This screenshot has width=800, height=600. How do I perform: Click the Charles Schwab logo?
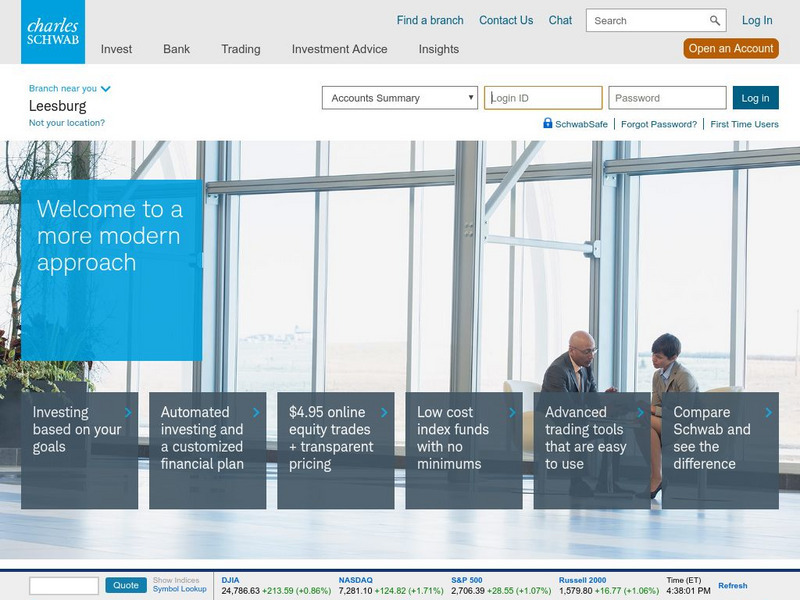(x=53, y=32)
